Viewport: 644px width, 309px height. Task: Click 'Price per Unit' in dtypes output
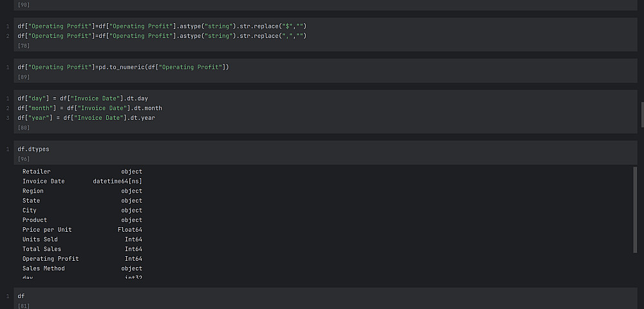coord(47,230)
